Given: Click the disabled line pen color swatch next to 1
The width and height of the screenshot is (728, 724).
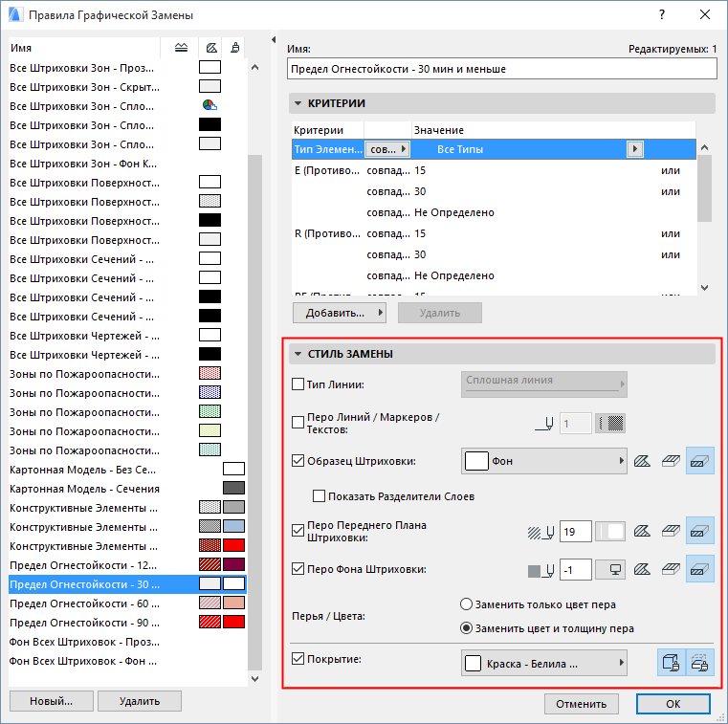Looking at the screenshot, I should click(610, 424).
